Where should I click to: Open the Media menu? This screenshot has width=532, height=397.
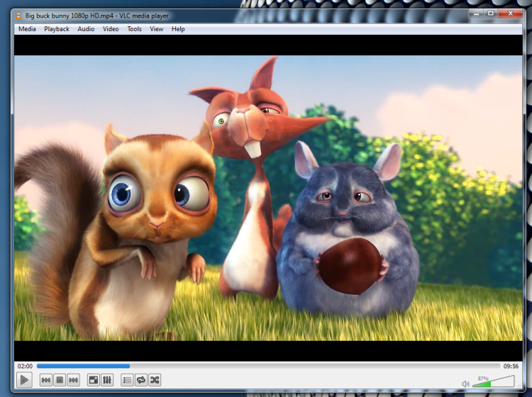(27, 29)
